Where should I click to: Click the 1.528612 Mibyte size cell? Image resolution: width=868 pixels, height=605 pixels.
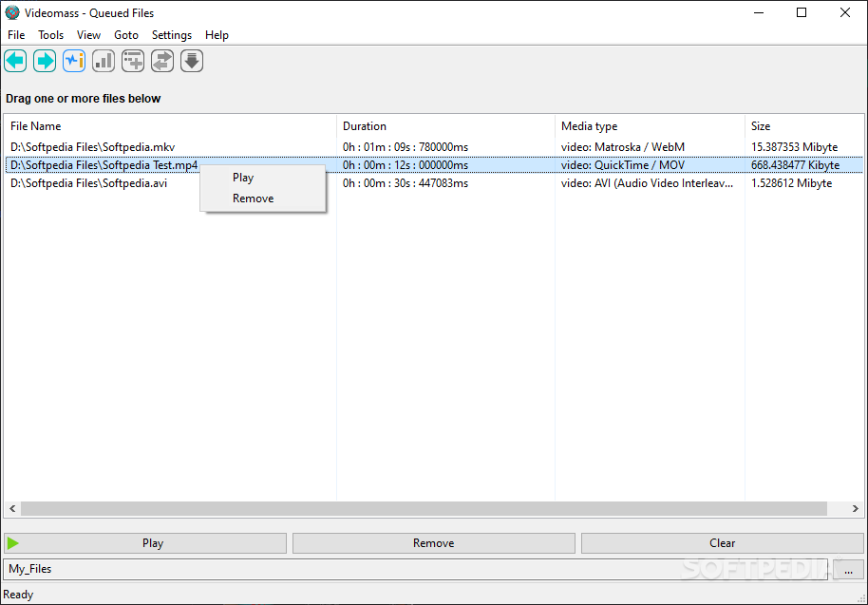792,183
